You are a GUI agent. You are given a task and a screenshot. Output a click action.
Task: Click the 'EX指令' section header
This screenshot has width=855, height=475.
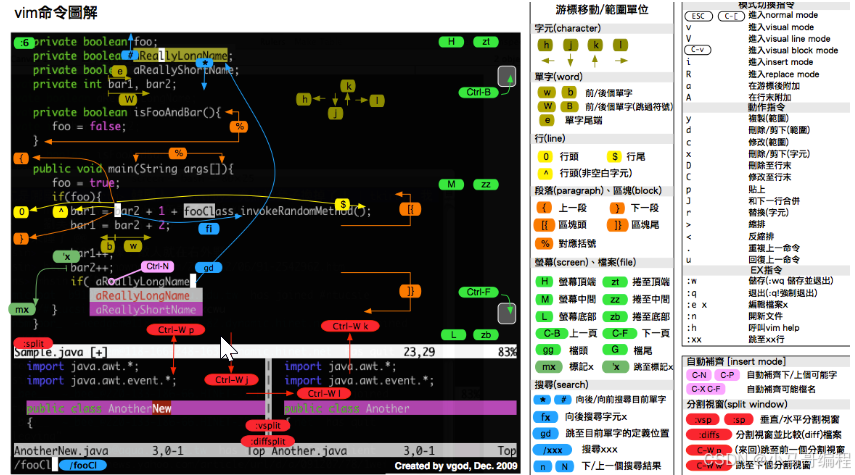click(766, 269)
